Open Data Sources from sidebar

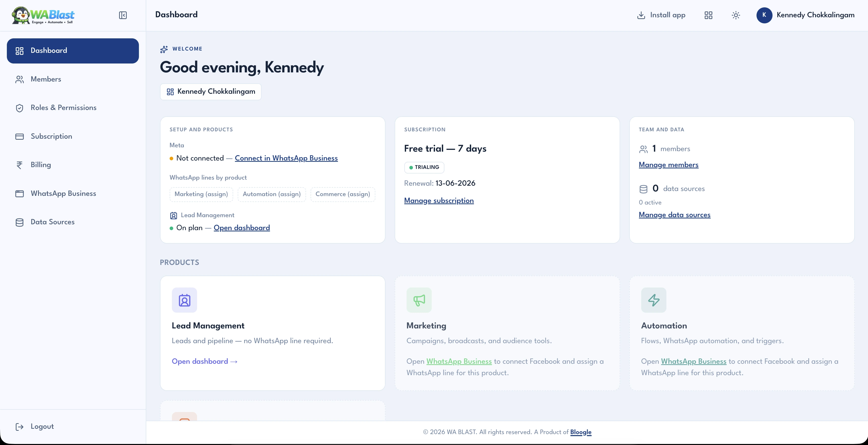(73, 222)
